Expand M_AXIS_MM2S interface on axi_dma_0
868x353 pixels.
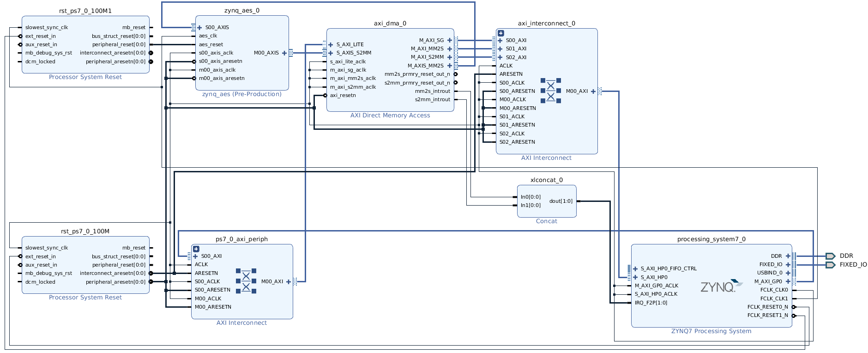pos(450,66)
